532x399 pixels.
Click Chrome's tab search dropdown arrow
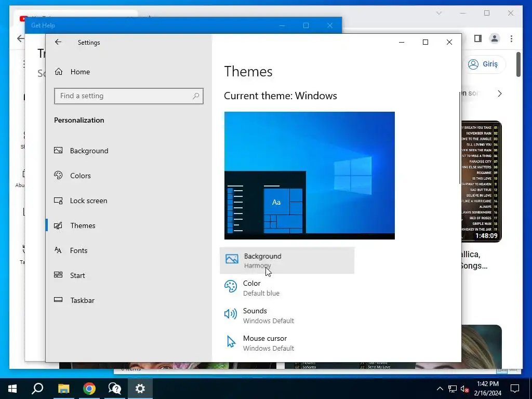(438, 13)
